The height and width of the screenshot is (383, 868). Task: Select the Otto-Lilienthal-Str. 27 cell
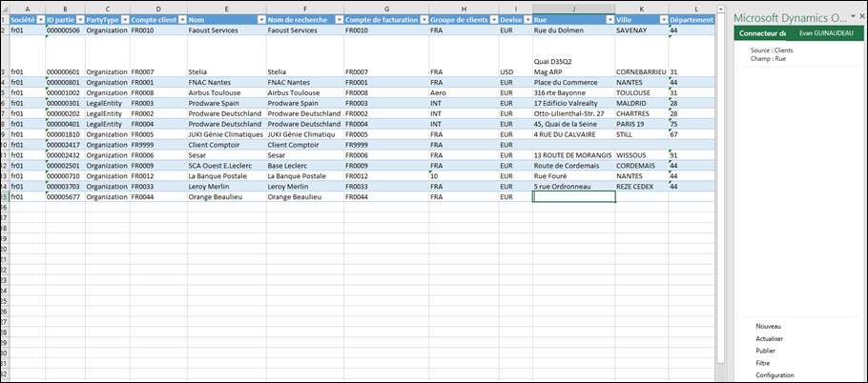573,113
